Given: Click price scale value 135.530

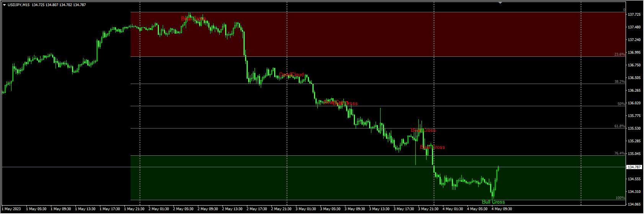Looking at the screenshot, I should (634, 128).
